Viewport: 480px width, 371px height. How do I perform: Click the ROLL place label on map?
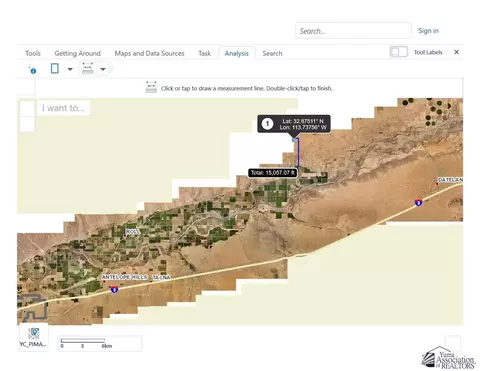coord(132,232)
